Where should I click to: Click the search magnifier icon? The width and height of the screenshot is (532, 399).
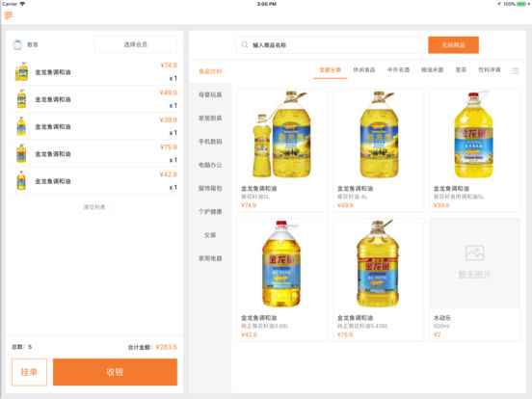pos(244,44)
